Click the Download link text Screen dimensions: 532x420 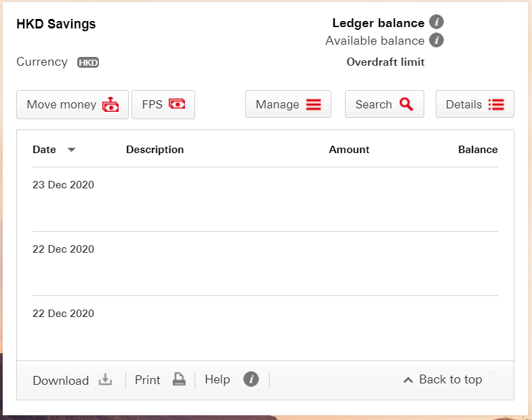(x=61, y=380)
